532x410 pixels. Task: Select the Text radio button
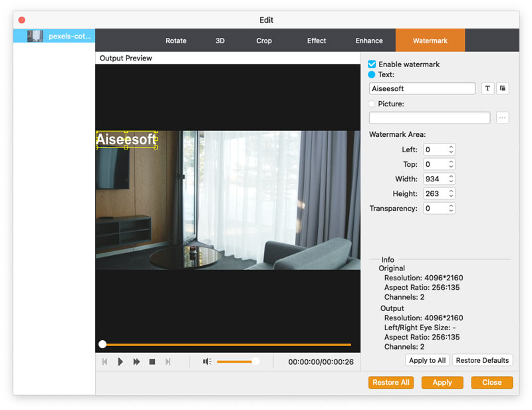tap(372, 74)
